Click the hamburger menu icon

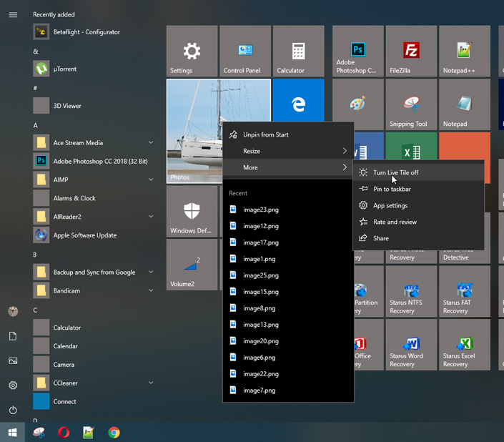pyautogui.click(x=13, y=15)
